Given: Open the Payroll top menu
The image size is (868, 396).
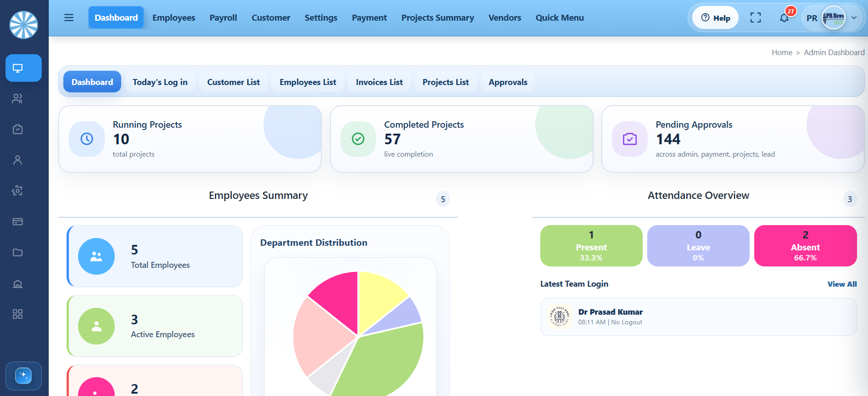Looking at the screenshot, I should pos(223,18).
